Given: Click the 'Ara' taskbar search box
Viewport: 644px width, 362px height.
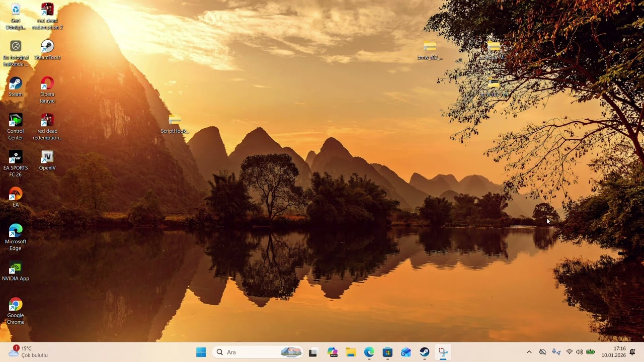Looking at the screenshot, I should click(x=258, y=352).
